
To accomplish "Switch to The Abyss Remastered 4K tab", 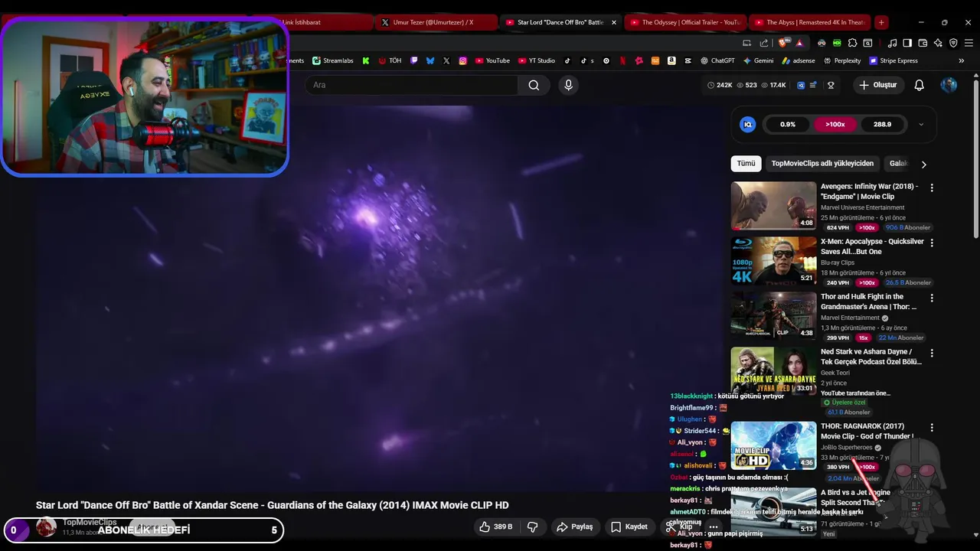I will 808,22.
